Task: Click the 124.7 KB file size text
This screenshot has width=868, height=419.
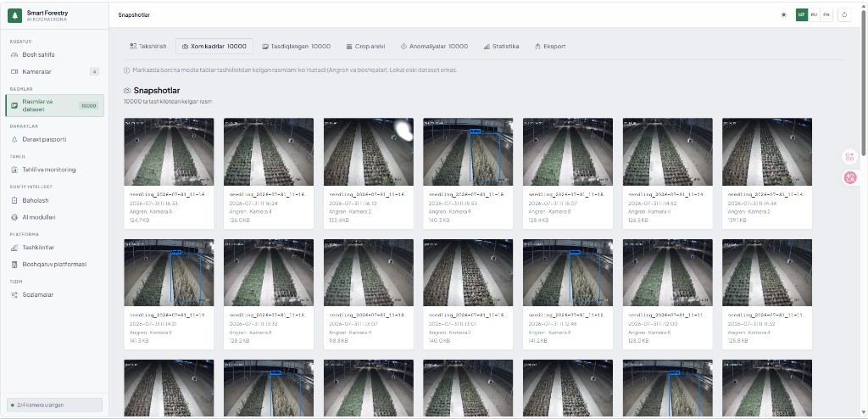Action: (140, 221)
